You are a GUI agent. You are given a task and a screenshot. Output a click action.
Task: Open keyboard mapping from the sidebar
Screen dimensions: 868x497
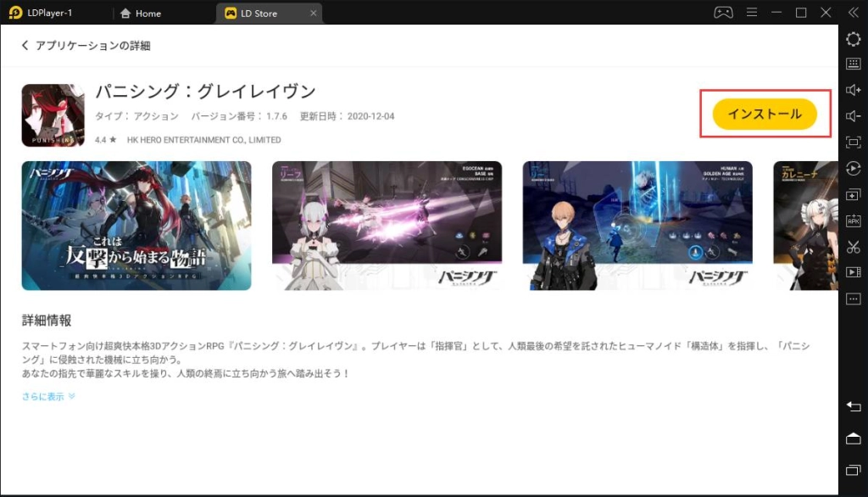click(853, 64)
